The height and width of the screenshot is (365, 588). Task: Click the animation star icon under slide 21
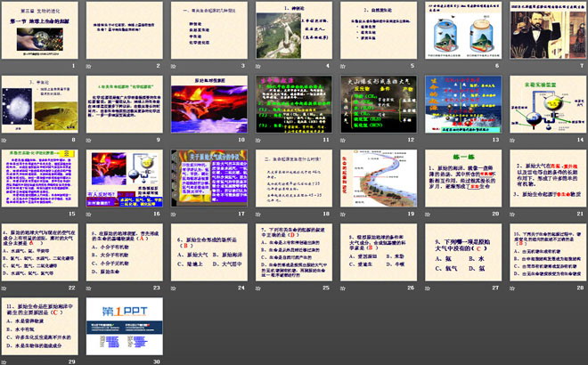(512, 214)
